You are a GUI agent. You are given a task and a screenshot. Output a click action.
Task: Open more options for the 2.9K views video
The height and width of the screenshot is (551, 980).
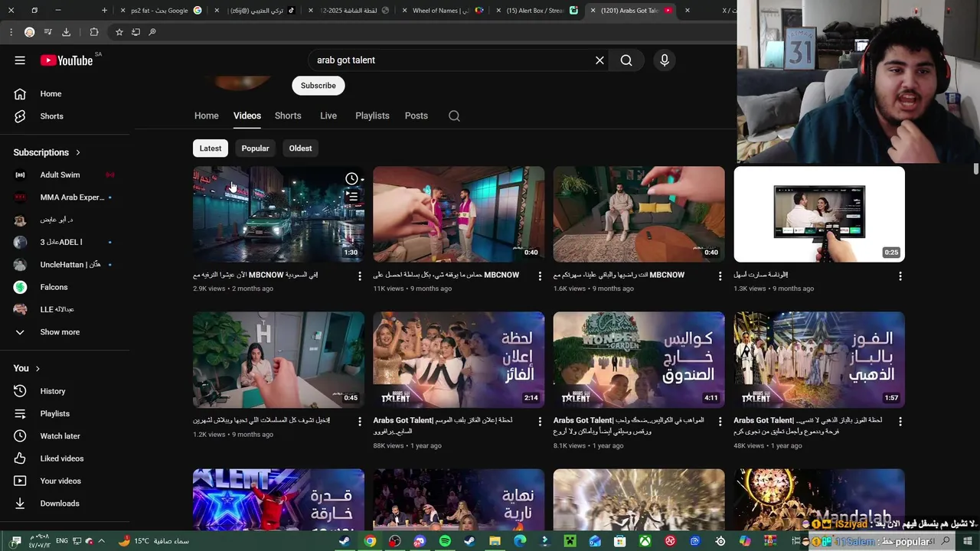(360, 275)
